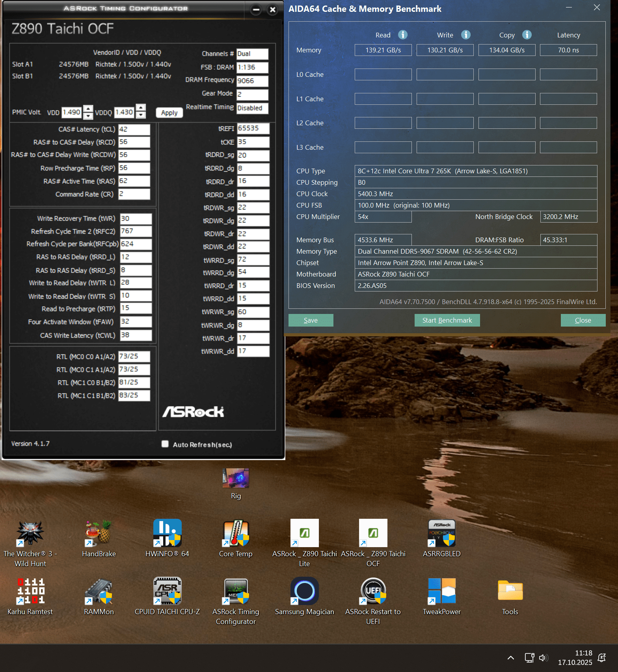Click the Memory Read result 139.21 GB/s
The width and height of the screenshot is (618, 672).
383,50
